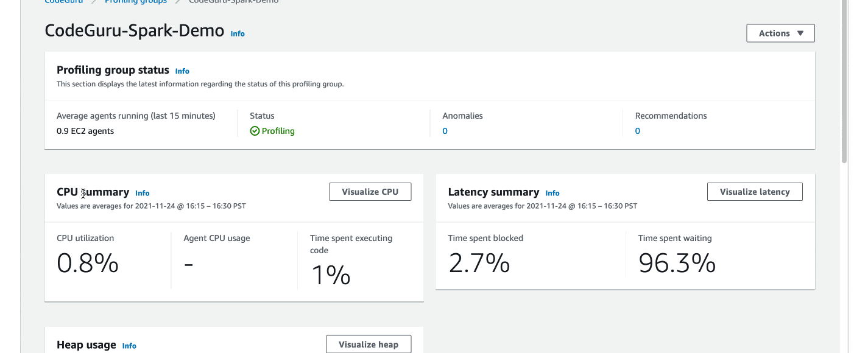Click the Recommendations count of 0
868x353 pixels.
(637, 130)
